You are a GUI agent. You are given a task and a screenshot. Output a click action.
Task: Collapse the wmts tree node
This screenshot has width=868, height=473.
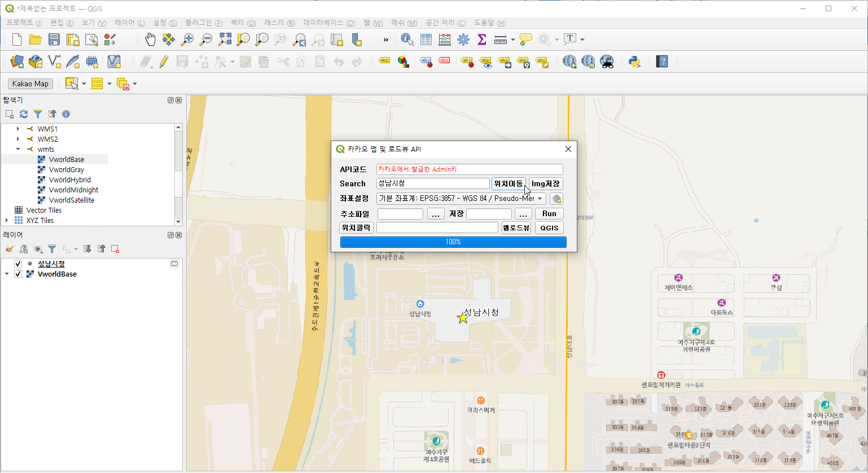click(18, 149)
